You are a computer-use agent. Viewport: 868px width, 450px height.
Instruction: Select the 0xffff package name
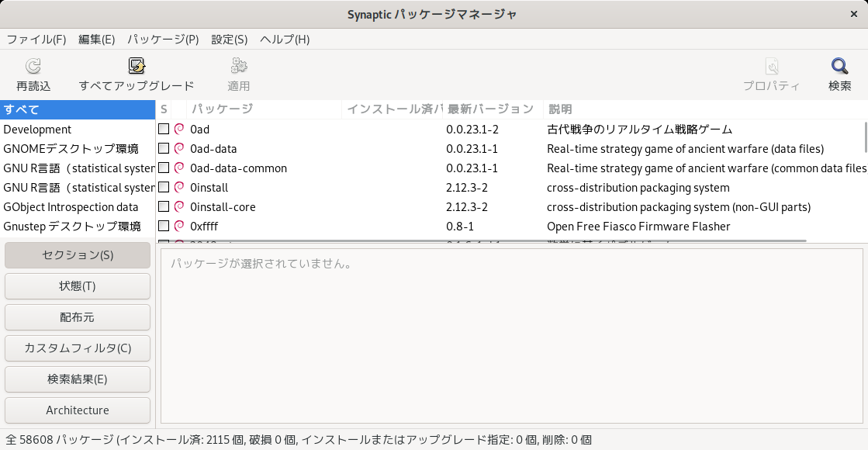(204, 227)
